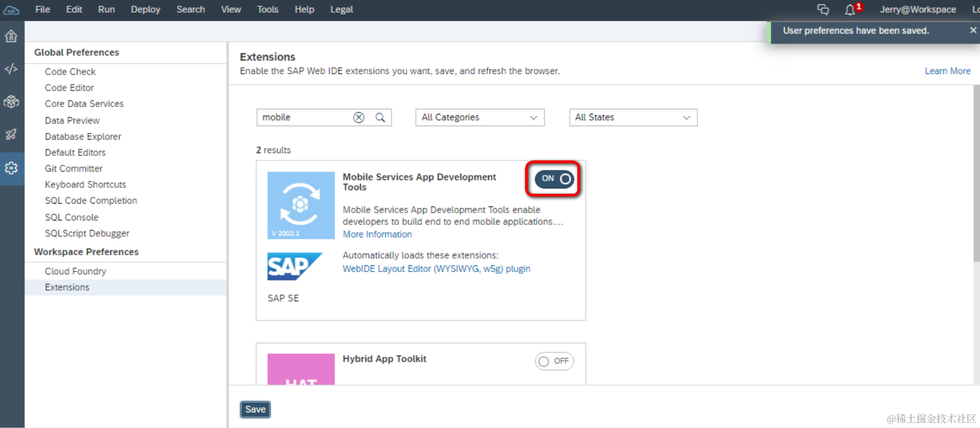The image size is (980, 428).
Task: Click the Mobile Services App Development Tools title
Action: point(419,182)
